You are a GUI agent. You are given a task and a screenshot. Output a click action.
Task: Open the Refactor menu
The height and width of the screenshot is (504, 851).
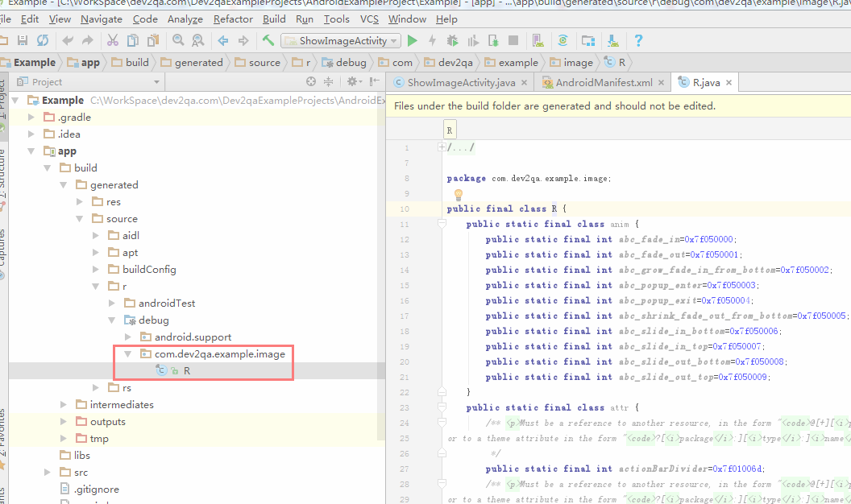click(233, 19)
